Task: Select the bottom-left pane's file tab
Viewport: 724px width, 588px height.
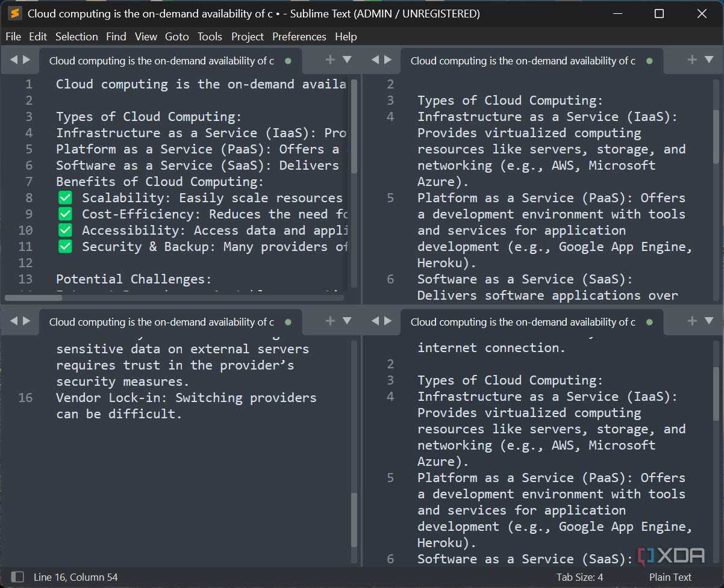Action: (x=170, y=322)
